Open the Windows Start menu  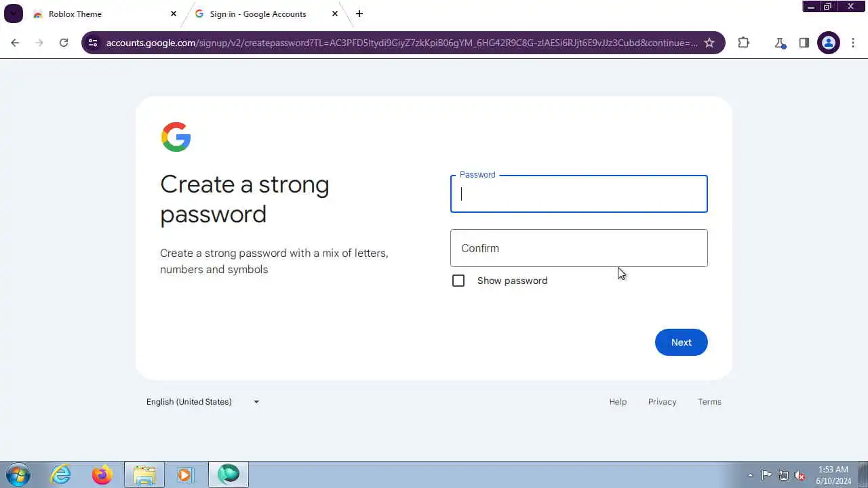[x=18, y=474]
